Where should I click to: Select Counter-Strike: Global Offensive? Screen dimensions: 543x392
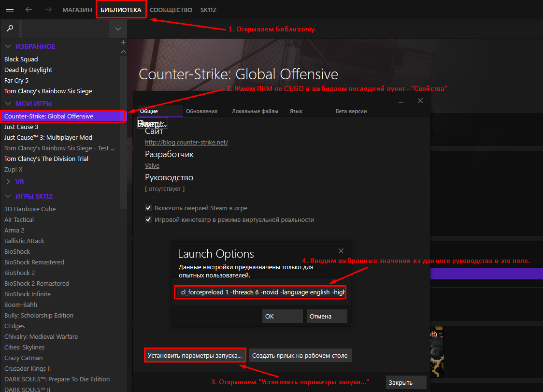(62, 116)
